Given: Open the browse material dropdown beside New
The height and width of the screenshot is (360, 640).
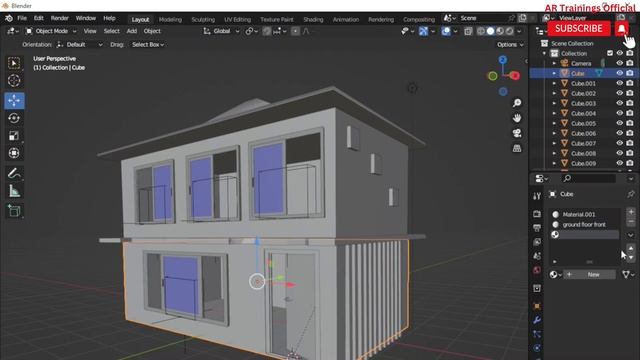Looking at the screenshot, I should [555, 275].
